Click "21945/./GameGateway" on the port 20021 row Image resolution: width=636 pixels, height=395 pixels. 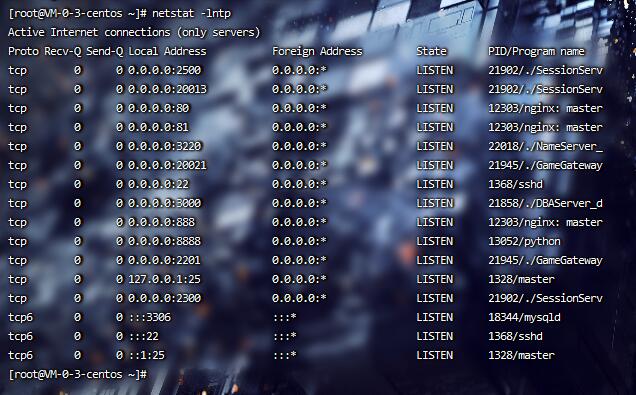pos(546,165)
